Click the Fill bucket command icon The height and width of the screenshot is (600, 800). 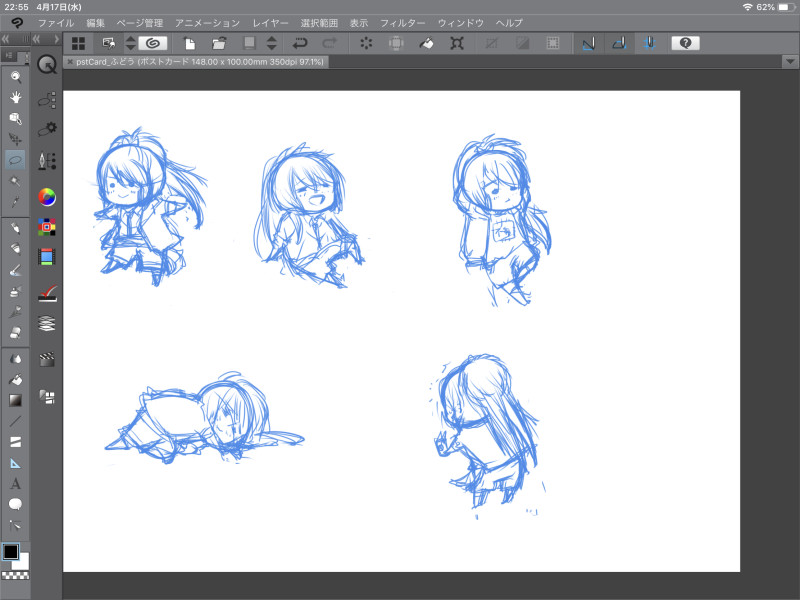[x=427, y=43]
